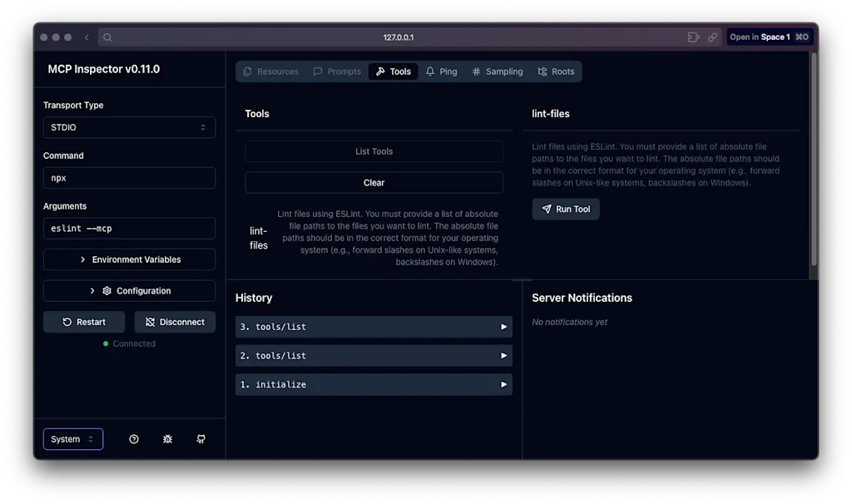Screen dimensions: 852x504
Task: Click the List Tools button
Action: [x=374, y=151]
